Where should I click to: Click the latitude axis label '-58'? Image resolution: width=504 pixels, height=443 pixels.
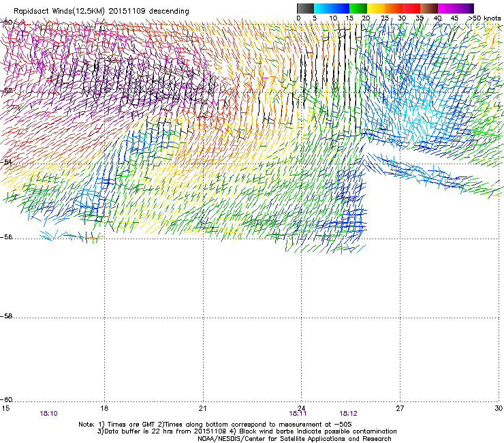tap(6, 316)
